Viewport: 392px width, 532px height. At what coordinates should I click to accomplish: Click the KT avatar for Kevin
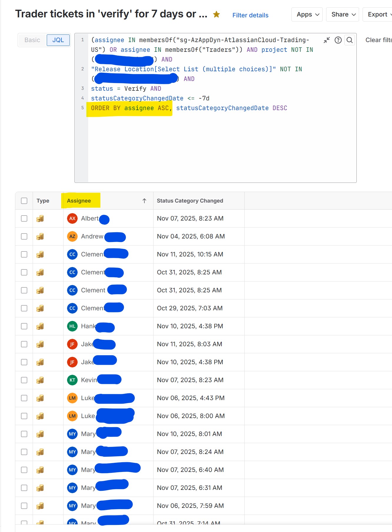tap(72, 380)
